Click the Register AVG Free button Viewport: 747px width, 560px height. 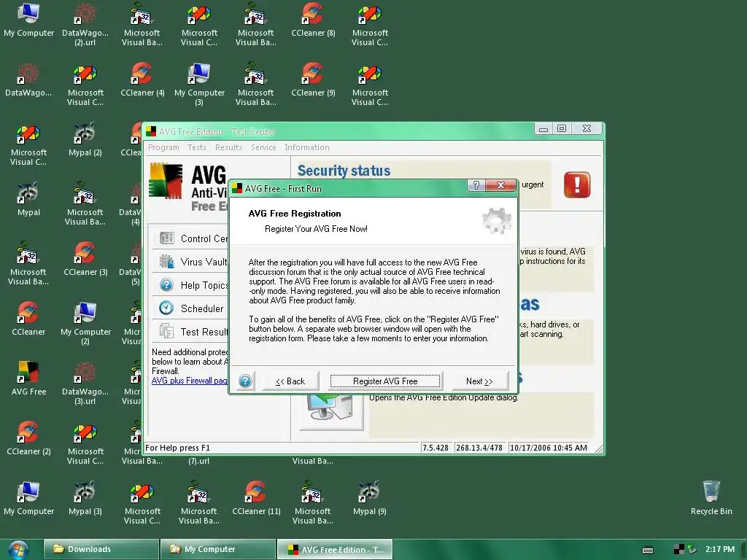(385, 381)
